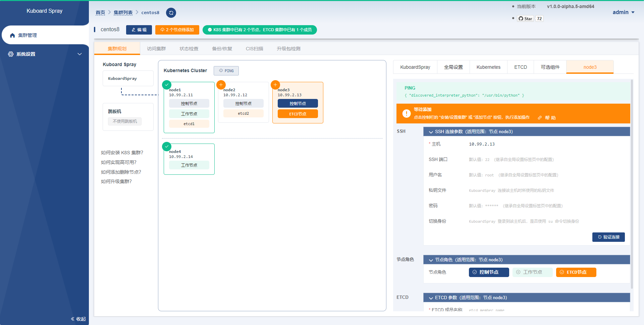Click the green check badge on node1
This screenshot has width=644, height=325.
(x=167, y=85)
